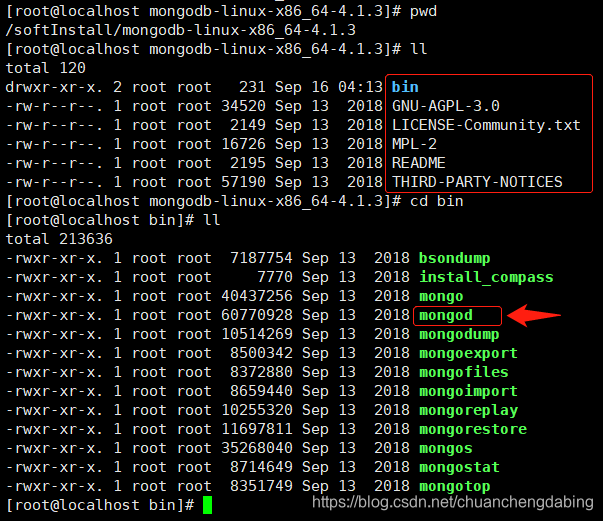
Task: Select the mongostat executable name
Action: 459,467
